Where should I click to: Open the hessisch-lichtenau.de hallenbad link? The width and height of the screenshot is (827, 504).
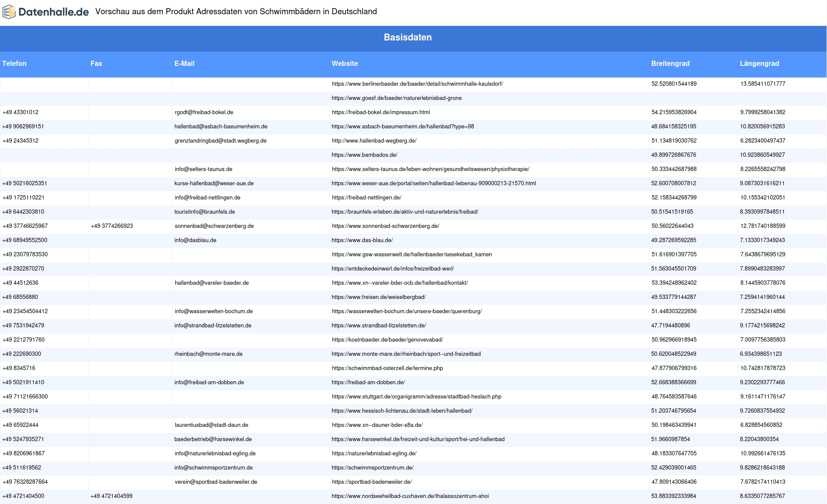[402, 411]
